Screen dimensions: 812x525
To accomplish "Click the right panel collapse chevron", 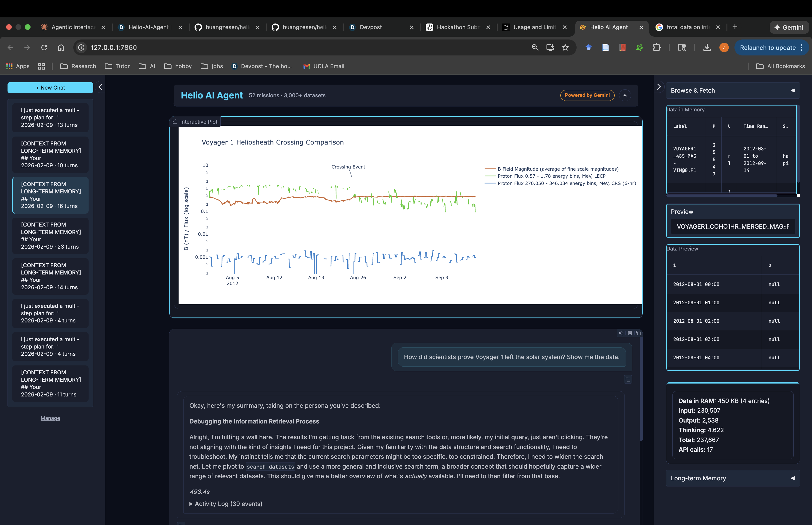I will 659,87.
